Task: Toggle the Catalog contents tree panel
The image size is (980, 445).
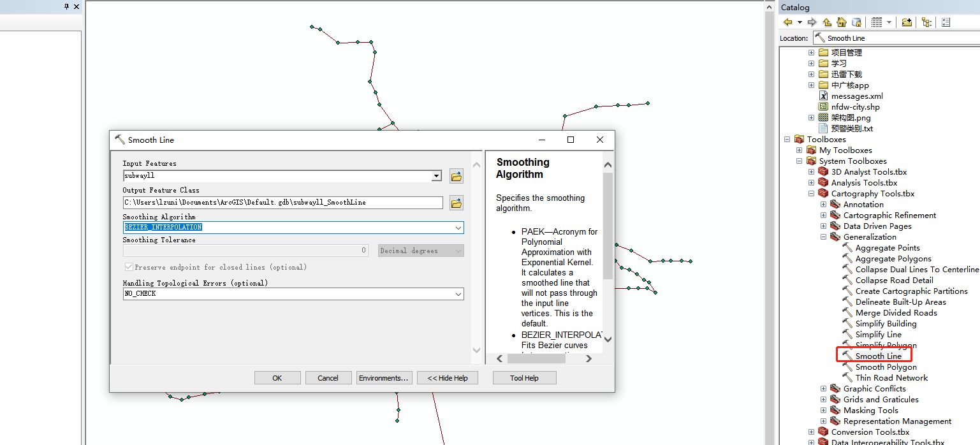Action: coord(926,22)
